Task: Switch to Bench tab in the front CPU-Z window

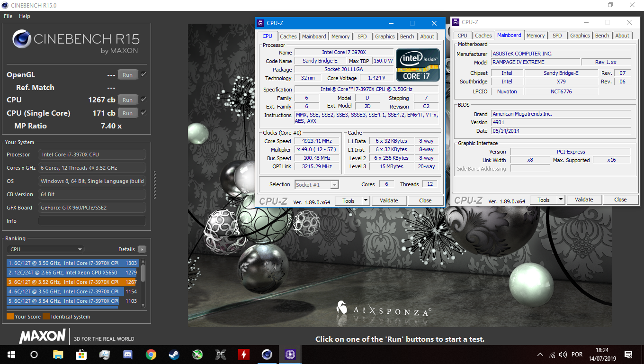Action: pyautogui.click(x=407, y=36)
